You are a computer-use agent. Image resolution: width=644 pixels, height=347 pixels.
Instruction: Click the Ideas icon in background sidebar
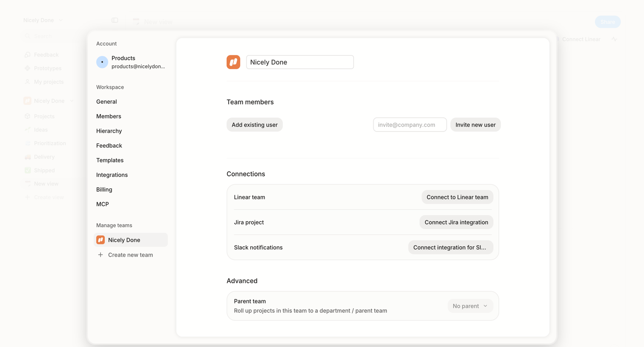28,130
